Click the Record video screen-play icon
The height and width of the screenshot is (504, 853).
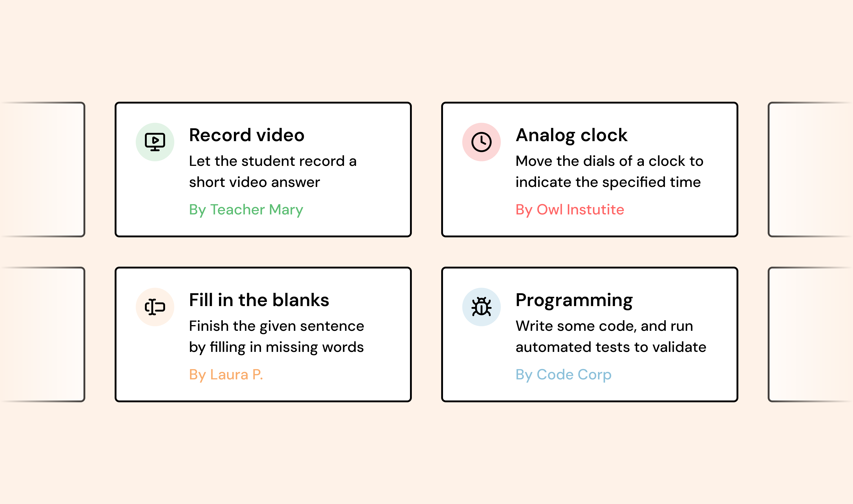pyautogui.click(x=155, y=142)
